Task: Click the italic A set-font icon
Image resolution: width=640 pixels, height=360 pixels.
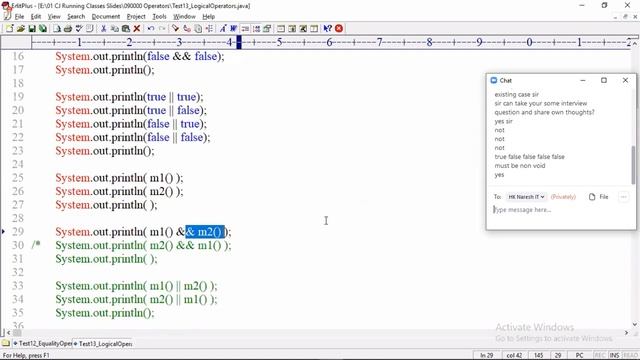Action: [x=223, y=29]
